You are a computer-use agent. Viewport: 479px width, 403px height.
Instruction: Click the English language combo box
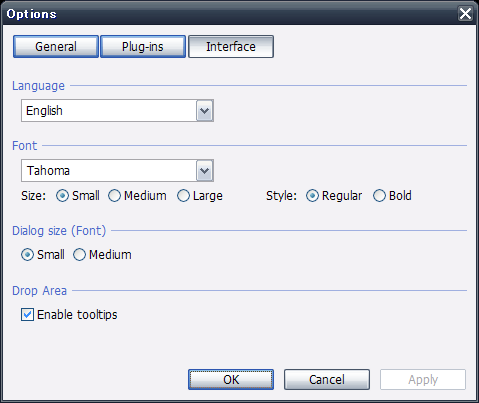(117, 110)
